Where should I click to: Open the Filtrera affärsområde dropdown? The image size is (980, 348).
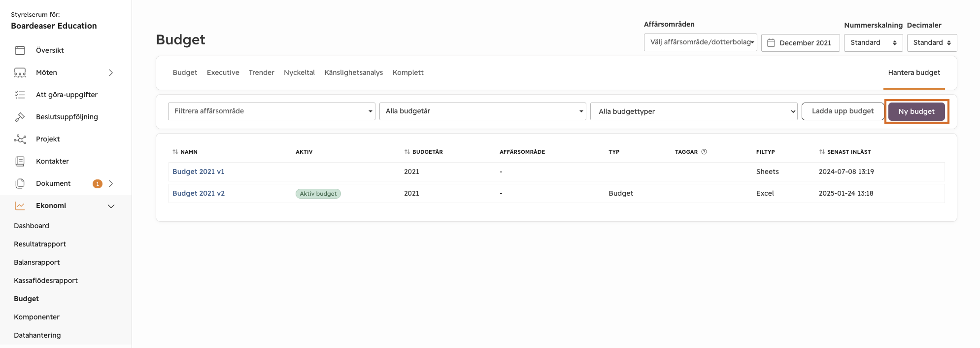(271, 111)
